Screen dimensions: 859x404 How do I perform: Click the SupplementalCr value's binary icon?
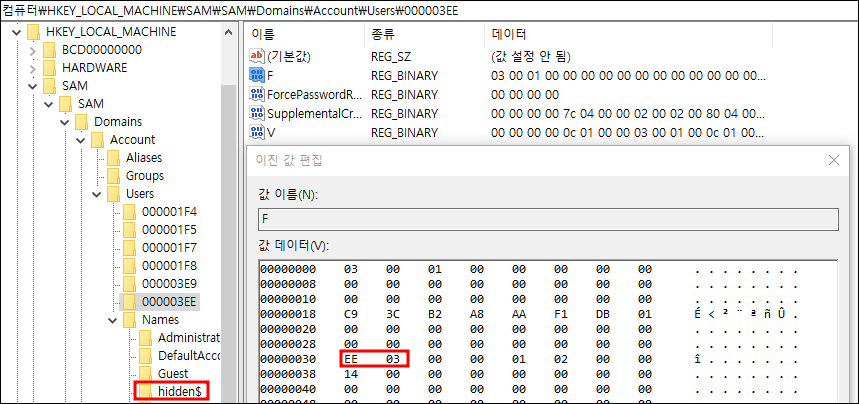255,113
